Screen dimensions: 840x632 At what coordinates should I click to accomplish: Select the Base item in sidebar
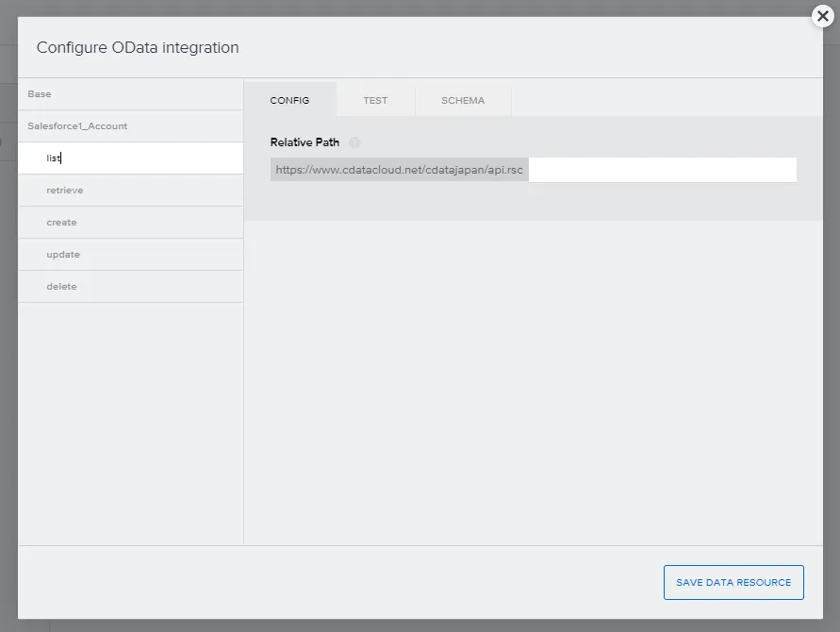point(40,94)
